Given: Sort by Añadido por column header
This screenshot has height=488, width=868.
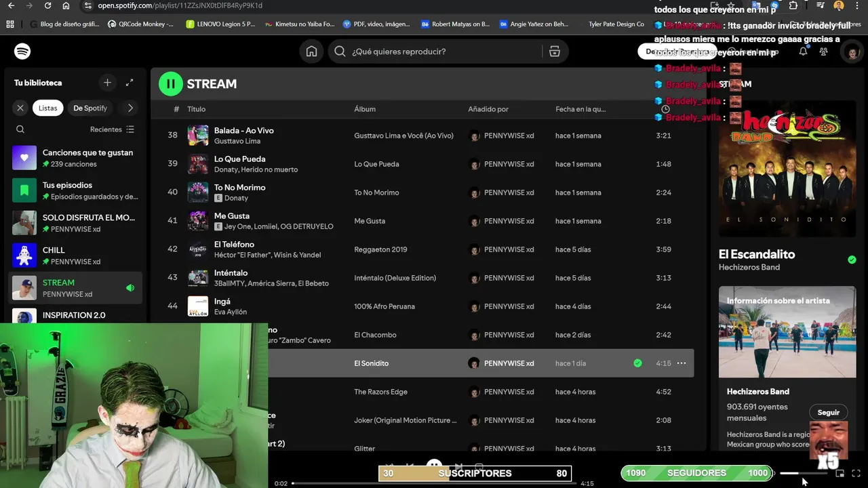Looking at the screenshot, I should [488, 109].
